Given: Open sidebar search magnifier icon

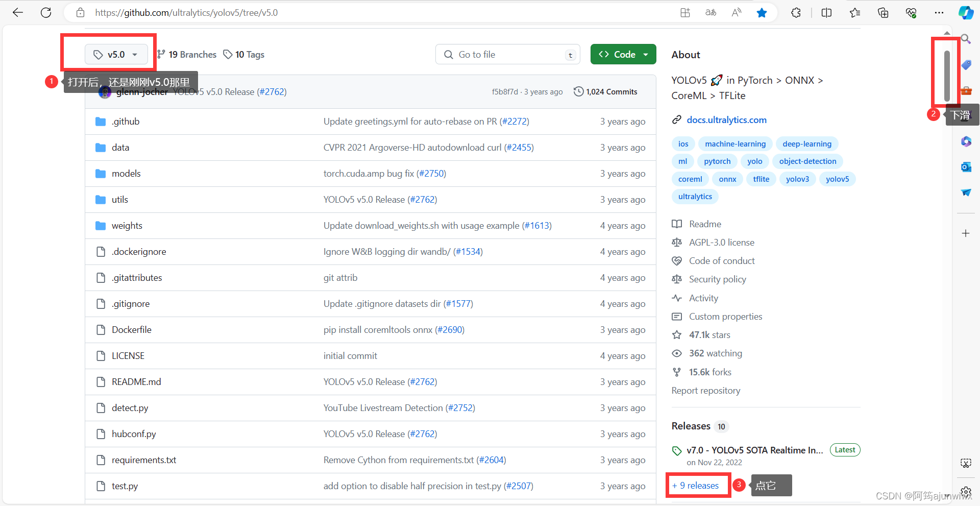Looking at the screenshot, I should 966,39.
